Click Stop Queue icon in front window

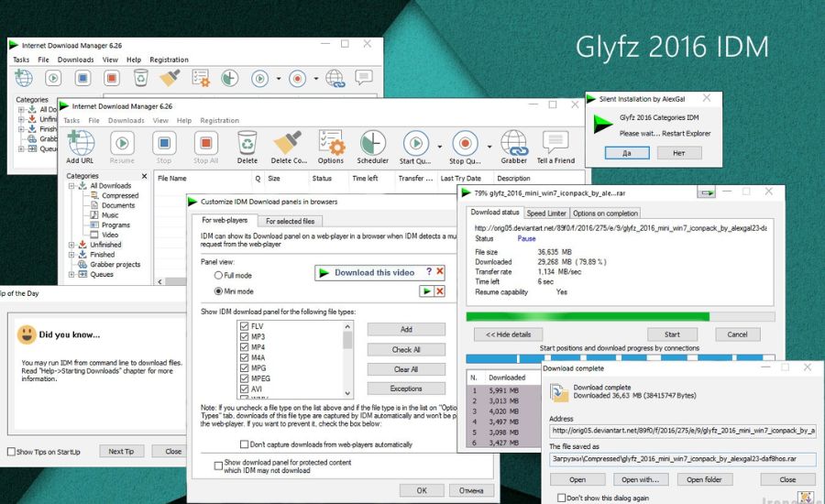(465, 143)
